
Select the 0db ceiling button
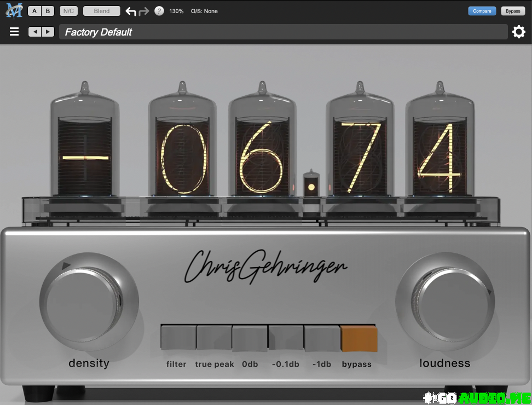(x=250, y=338)
